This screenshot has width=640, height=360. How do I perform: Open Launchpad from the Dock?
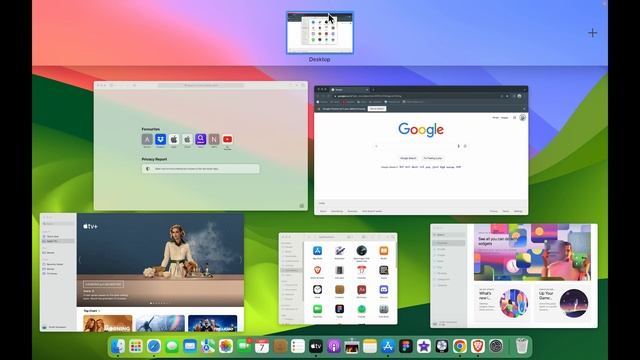tap(136, 346)
